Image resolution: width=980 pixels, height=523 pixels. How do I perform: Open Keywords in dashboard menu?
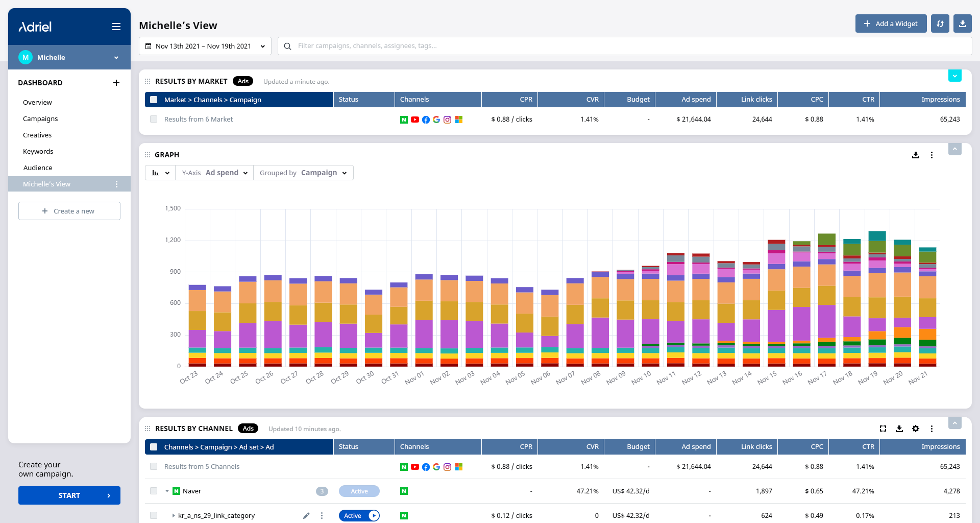38,151
